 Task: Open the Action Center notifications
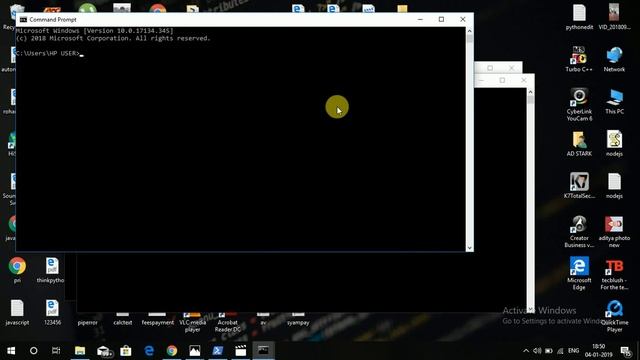coord(625,351)
